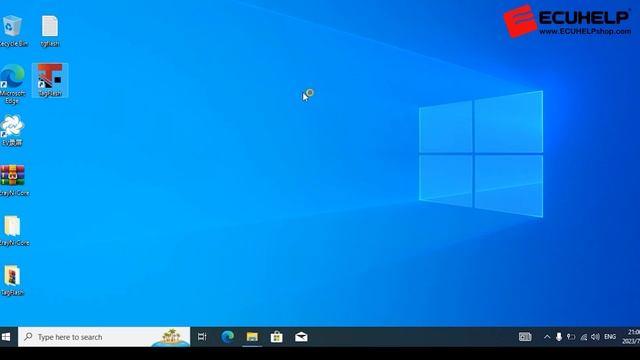Select the tagFlash folder at bottom of the icon column
Screen dimensions: 640x360
tap(12, 280)
